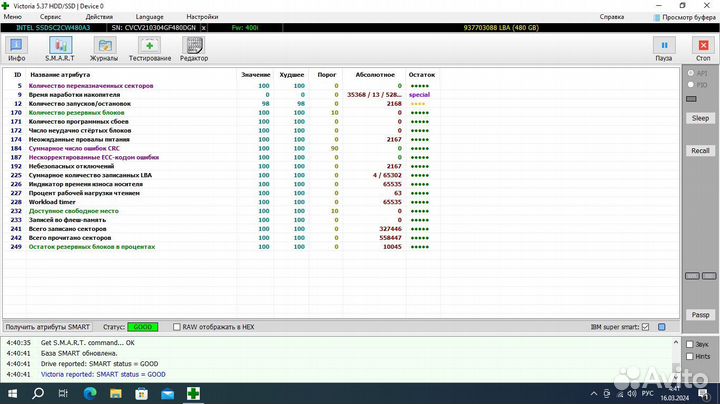
Task: Toggle the Hints checkbox
Action: coord(688,355)
